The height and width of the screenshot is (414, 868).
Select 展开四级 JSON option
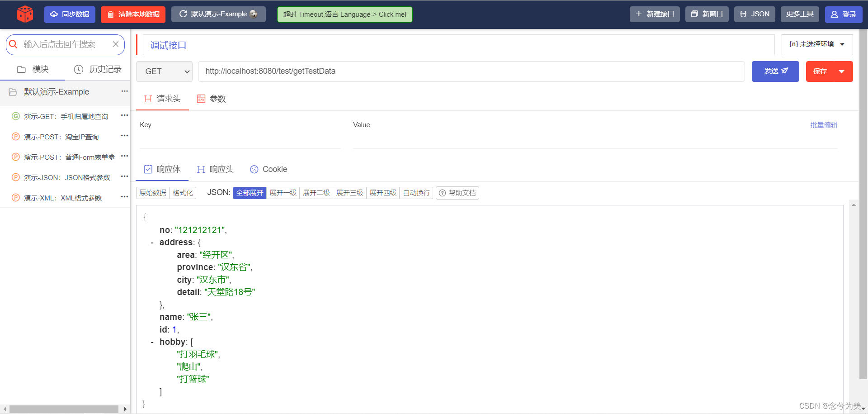[383, 193]
